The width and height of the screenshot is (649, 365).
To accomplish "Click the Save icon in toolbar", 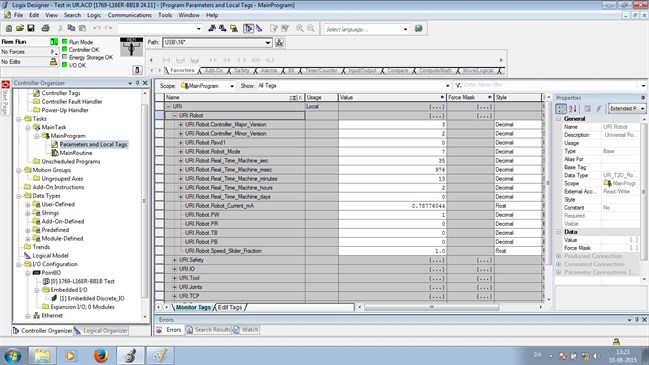I will [x=31, y=28].
